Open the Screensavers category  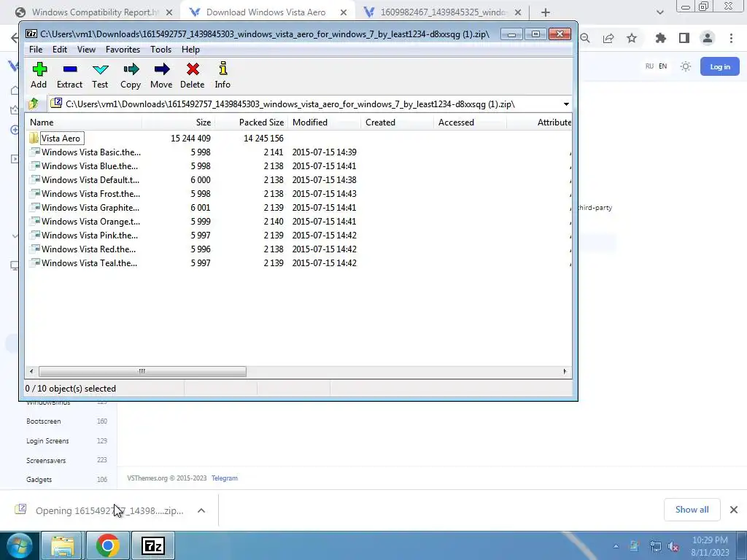(46, 461)
